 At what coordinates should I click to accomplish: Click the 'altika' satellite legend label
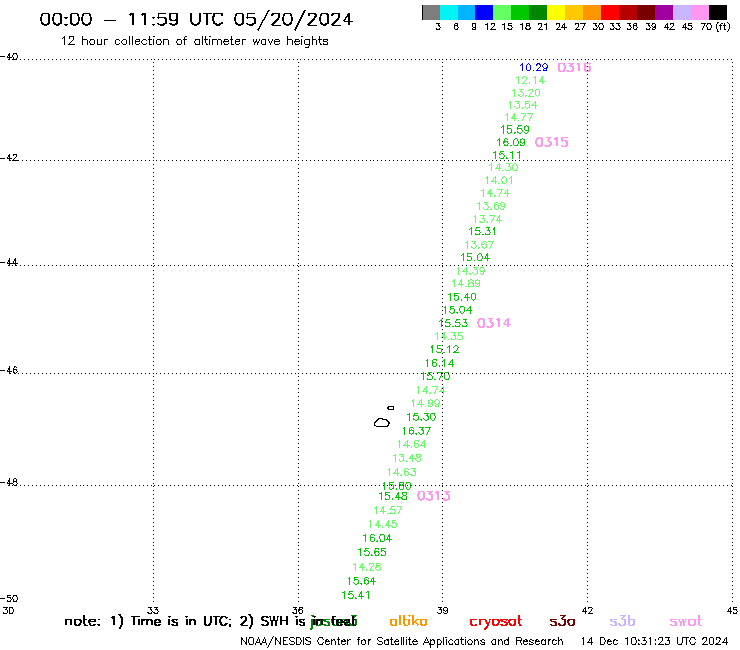[x=408, y=621]
